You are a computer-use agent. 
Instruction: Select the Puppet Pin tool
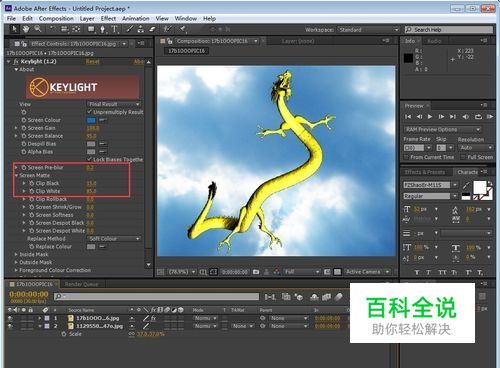[183, 29]
